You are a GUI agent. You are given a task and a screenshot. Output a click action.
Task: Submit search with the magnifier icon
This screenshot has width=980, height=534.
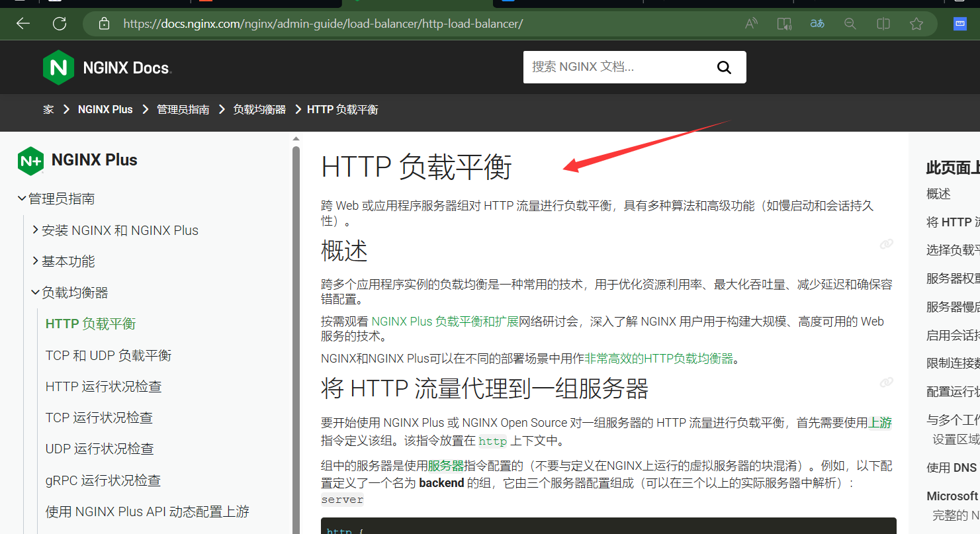[x=724, y=67]
